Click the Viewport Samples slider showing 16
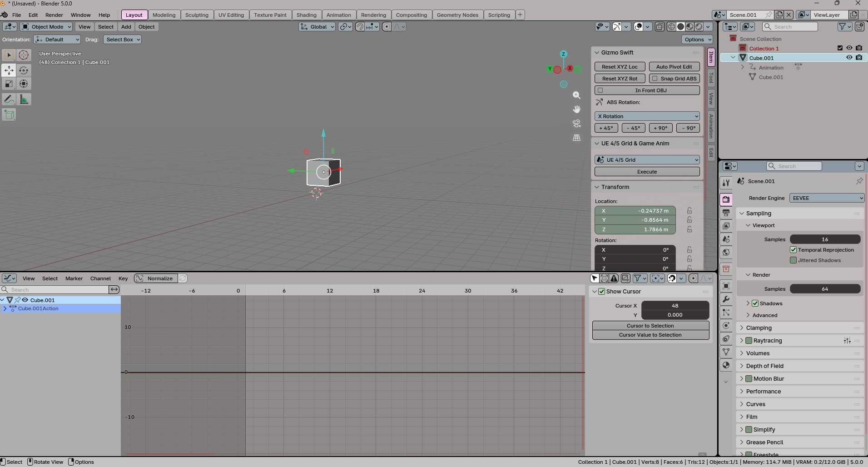 click(825, 239)
